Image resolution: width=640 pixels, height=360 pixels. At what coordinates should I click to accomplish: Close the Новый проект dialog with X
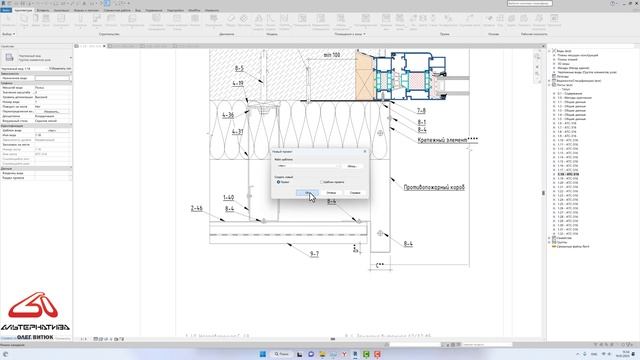click(x=364, y=151)
